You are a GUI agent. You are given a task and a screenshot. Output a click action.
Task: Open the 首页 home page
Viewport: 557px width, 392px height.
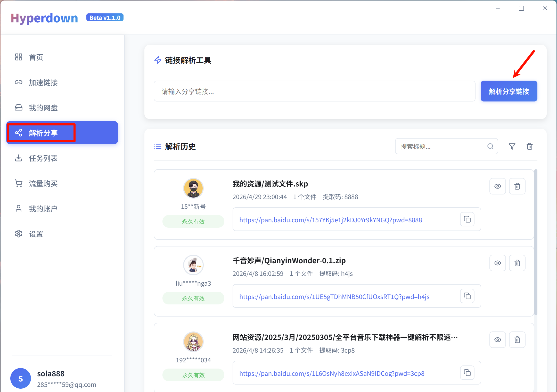[62, 57]
